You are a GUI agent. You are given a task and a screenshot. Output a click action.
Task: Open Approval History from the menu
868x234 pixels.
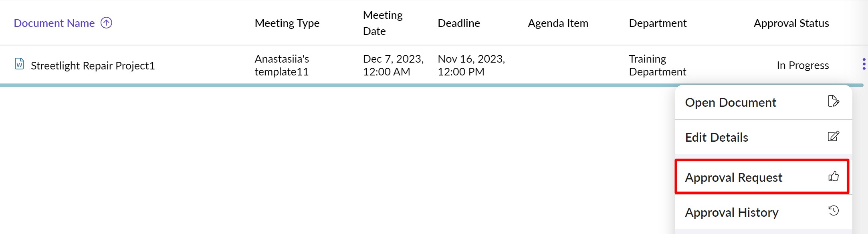pos(732,212)
